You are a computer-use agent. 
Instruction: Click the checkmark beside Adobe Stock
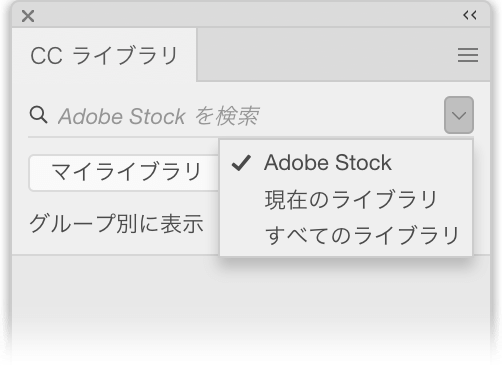pos(241,163)
